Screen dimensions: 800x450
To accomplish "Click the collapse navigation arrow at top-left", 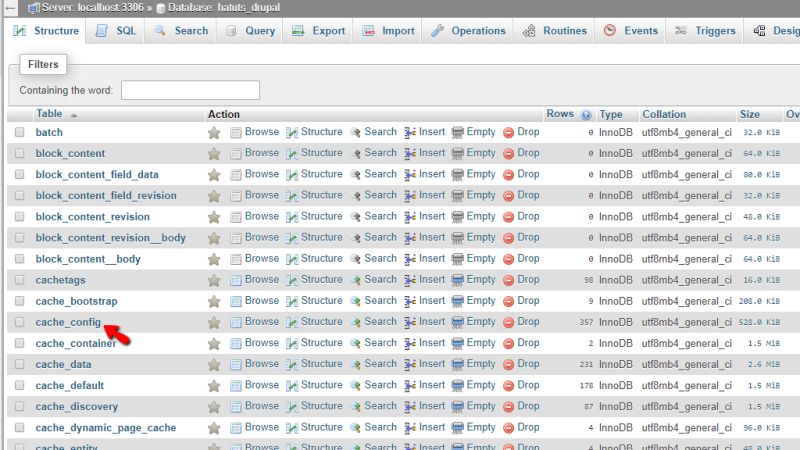I will tap(10, 8).
